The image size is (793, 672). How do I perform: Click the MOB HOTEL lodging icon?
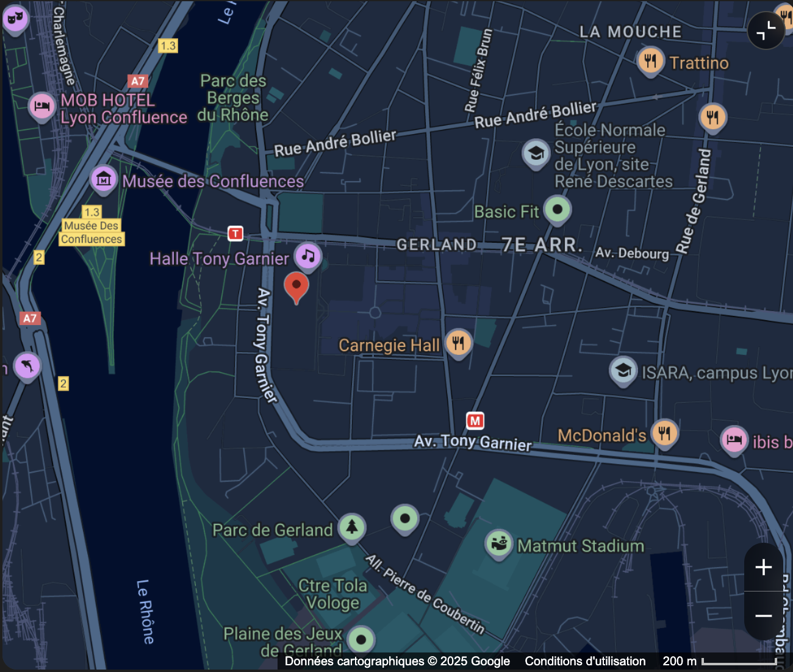(x=41, y=106)
